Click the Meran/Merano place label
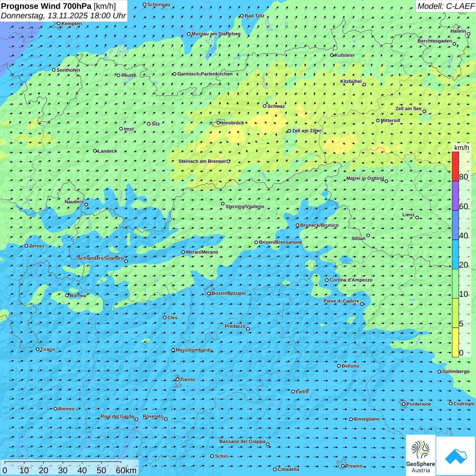Screen dimensions: 476x476 (x=202, y=252)
